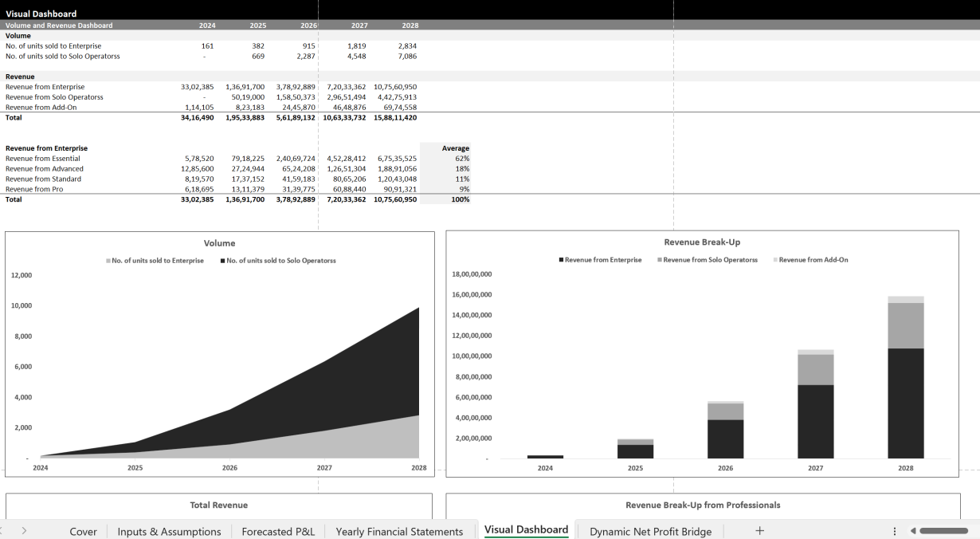The image size is (980, 539).
Task: Select total revenue cell 34,16,490
Action: pos(197,117)
